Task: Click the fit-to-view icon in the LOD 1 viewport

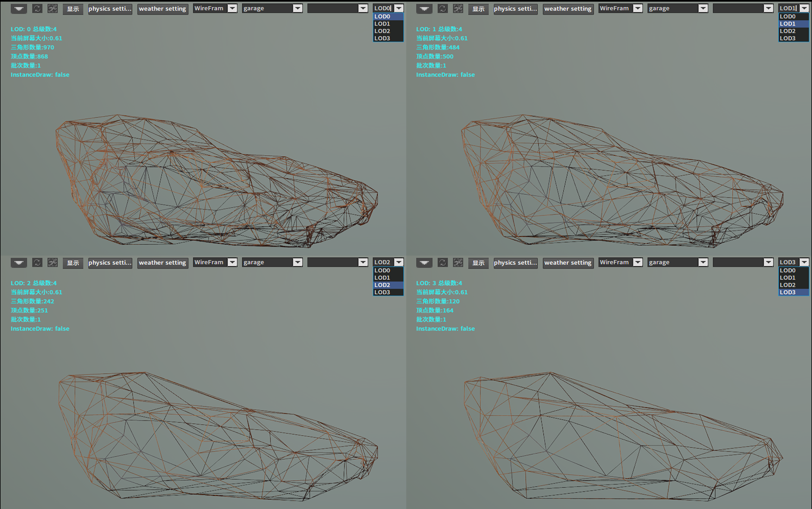Action: [458, 9]
